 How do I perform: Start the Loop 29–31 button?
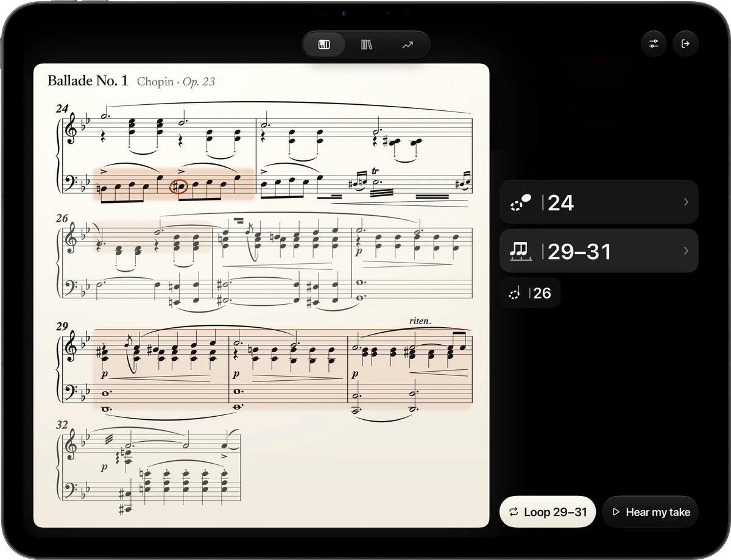(548, 512)
